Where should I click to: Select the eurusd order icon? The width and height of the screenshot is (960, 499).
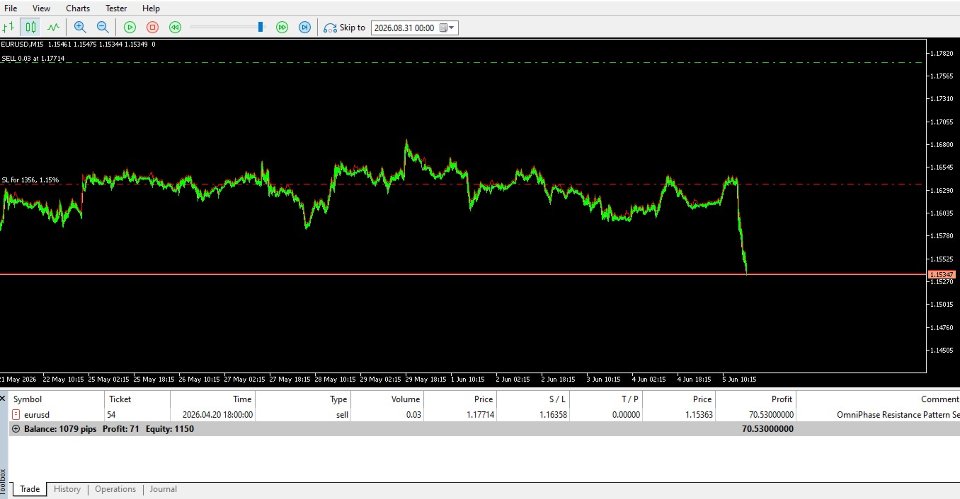16,415
